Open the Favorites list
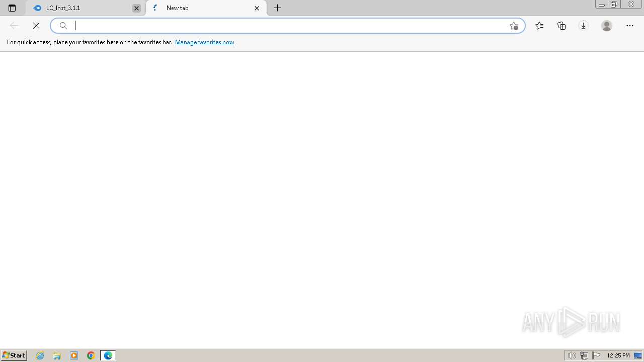Image resolution: width=644 pixels, height=362 pixels. tap(539, 26)
